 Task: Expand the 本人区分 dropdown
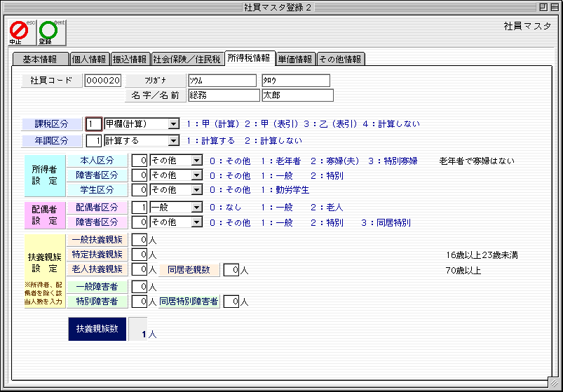176,161
